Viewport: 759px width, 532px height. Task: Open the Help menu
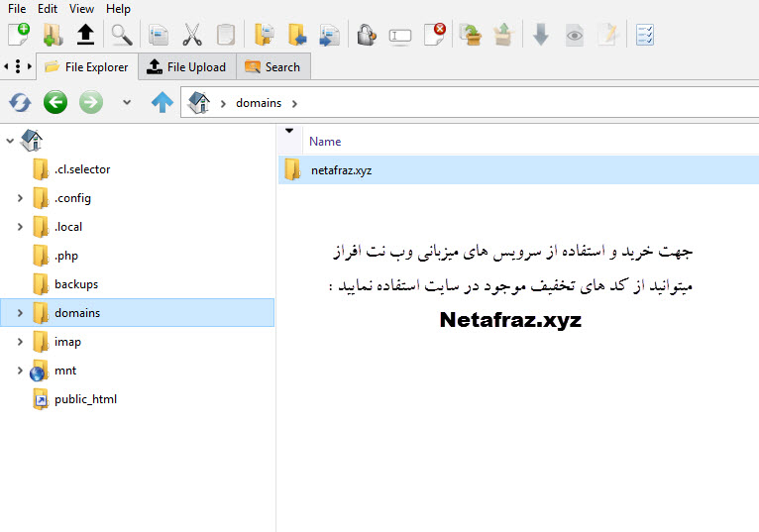118,9
